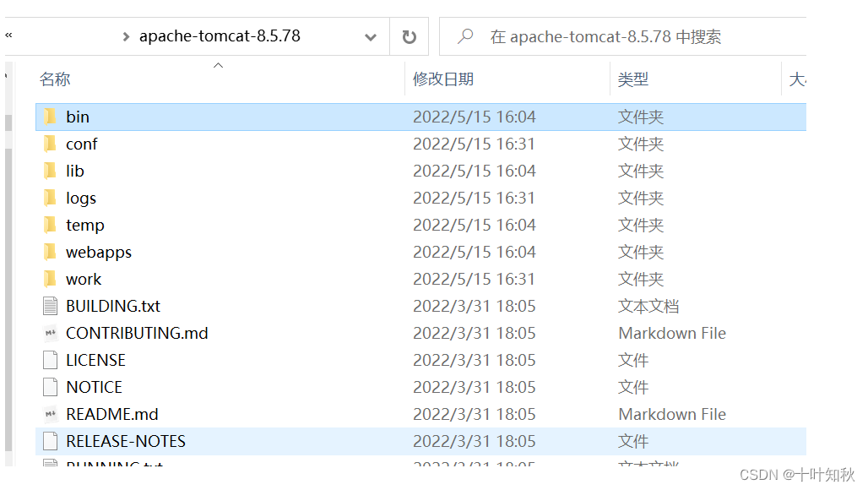Screen dimensions: 868x490
Task: Click BUILDING.txt's type 文本文档
Action: pos(648,306)
